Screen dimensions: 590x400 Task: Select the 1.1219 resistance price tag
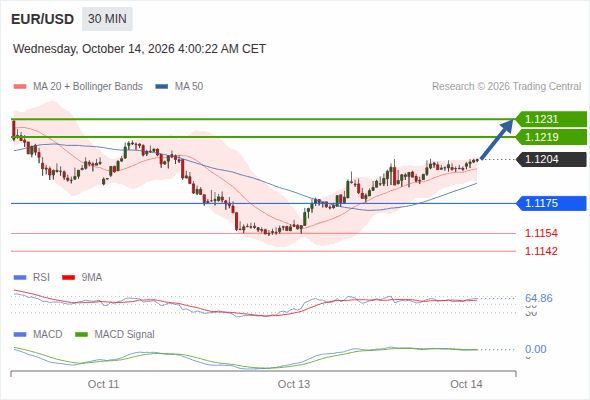pos(552,137)
